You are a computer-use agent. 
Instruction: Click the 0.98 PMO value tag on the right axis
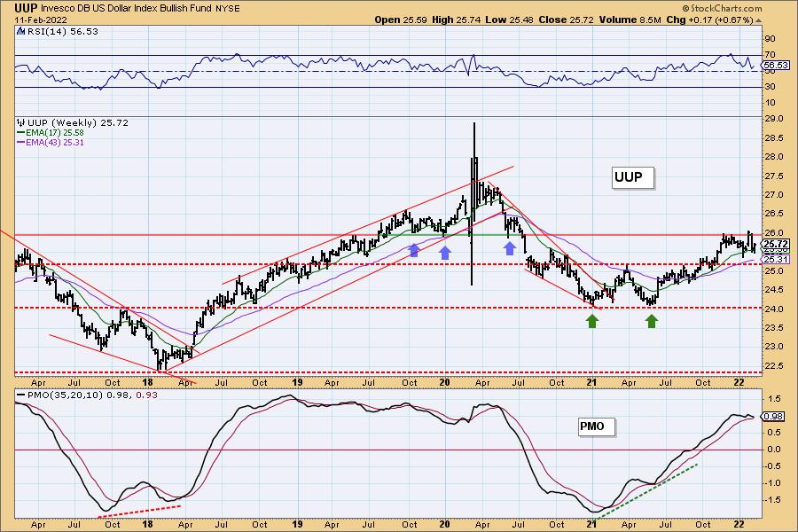click(773, 416)
